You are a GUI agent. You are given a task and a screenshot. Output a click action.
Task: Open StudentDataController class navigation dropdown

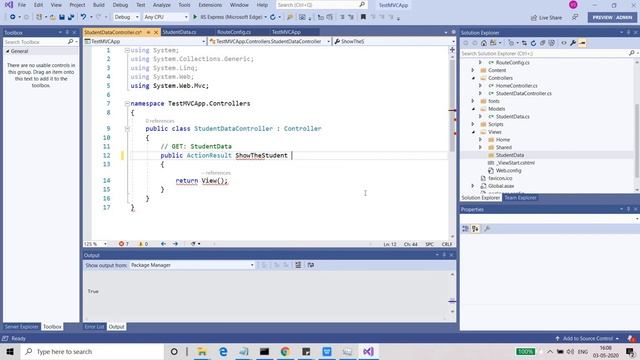click(269, 41)
